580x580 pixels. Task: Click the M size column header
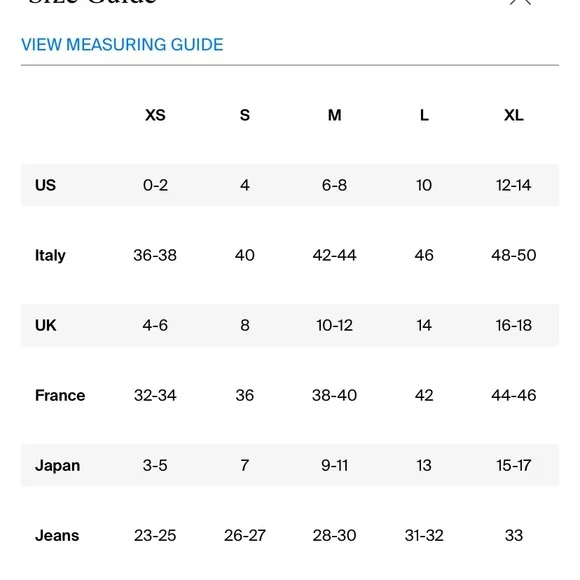click(334, 115)
